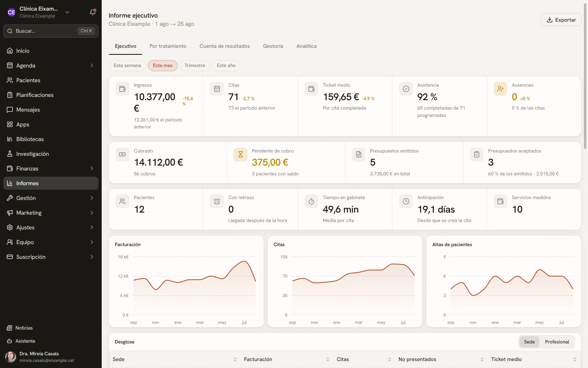
Task: Click the Asistente bot icon
Action: pos(9,341)
